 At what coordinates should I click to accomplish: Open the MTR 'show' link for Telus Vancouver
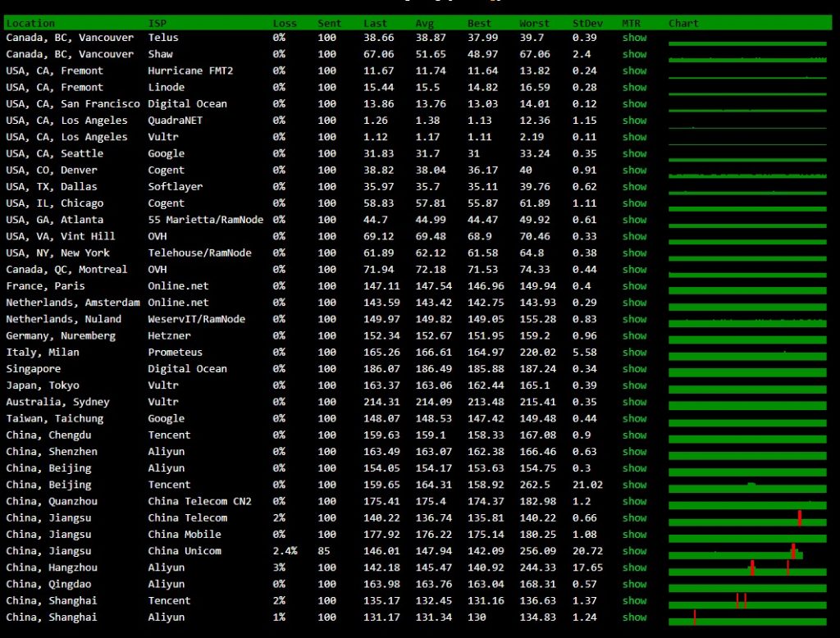pyautogui.click(x=634, y=38)
